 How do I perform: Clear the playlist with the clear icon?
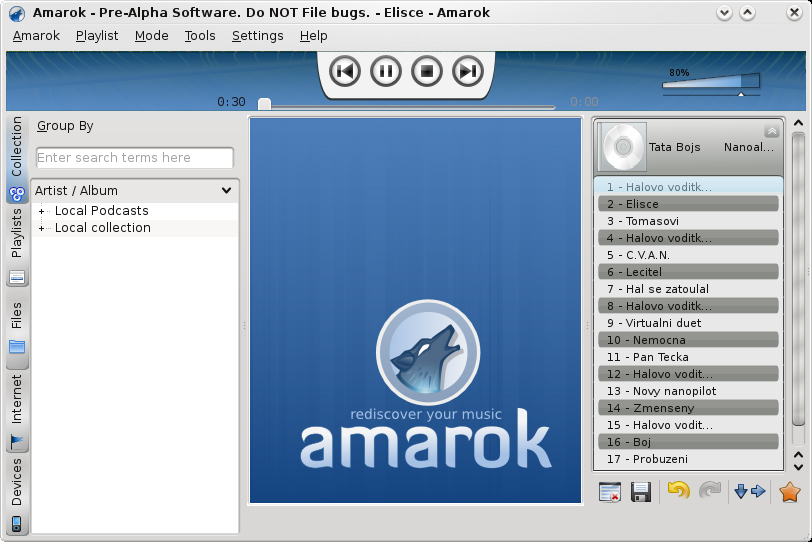point(609,492)
